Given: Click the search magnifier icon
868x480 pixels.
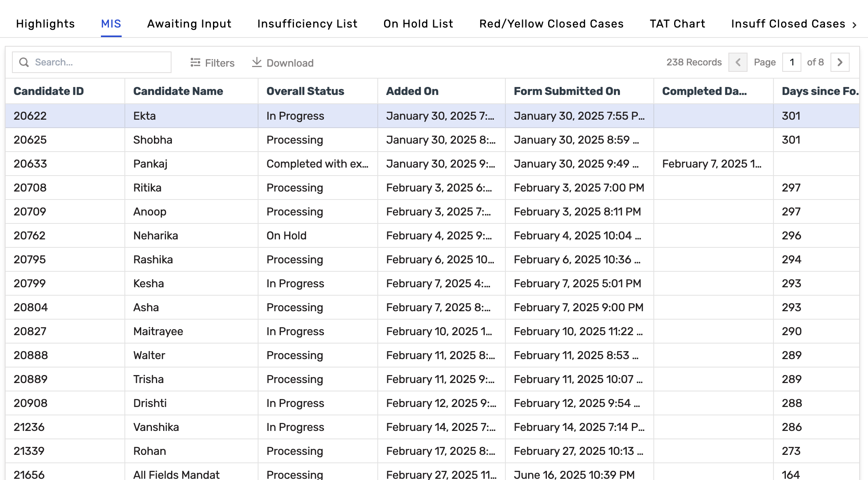Looking at the screenshot, I should (24, 62).
